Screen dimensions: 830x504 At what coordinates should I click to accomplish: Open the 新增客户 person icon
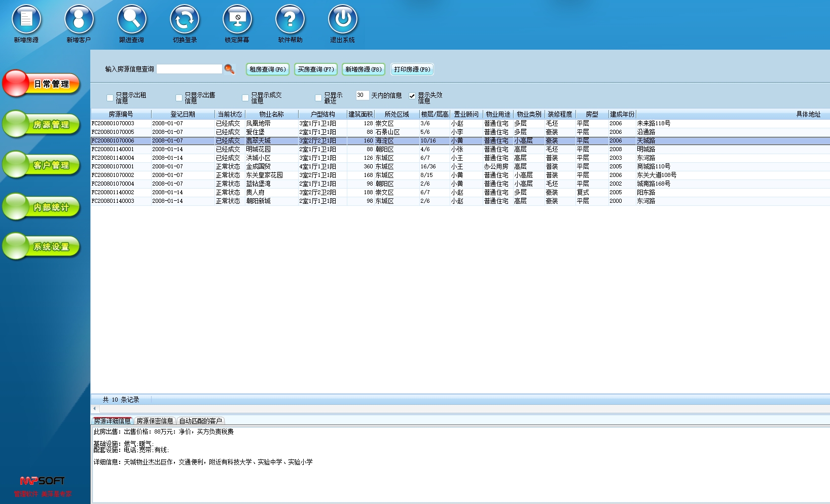pos(79,19)
